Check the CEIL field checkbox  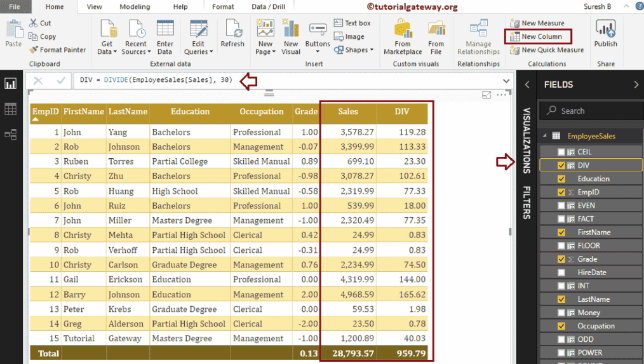(x=561, y=152)
